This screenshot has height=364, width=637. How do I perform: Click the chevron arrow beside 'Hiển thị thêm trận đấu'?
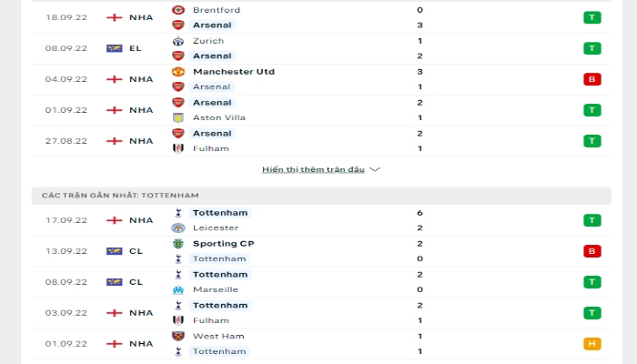pyautogui.click(x=375, y=169)
